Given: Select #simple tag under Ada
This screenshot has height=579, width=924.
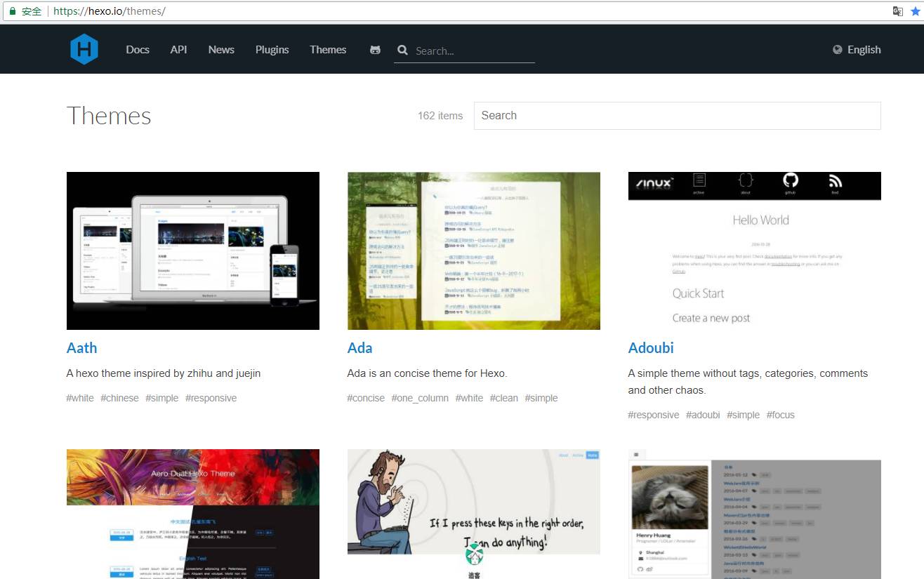Looking at the screenshot, I should tap(541, 398).
